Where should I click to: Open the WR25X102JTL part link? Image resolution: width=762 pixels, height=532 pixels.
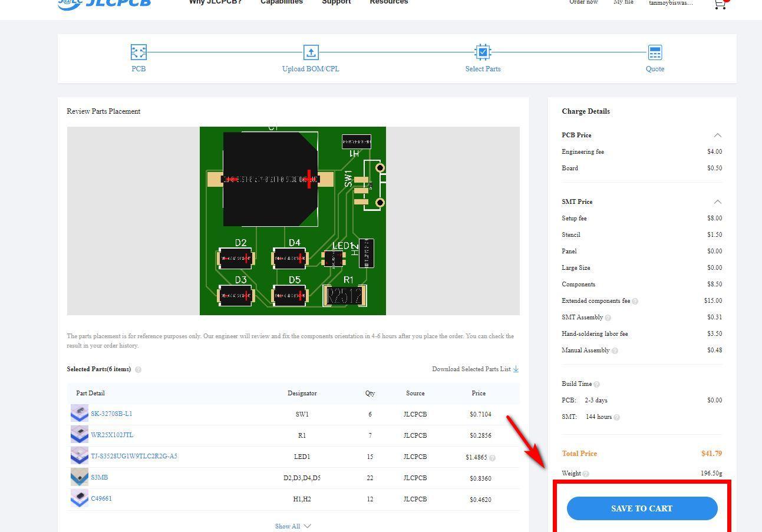pos(112,435)
